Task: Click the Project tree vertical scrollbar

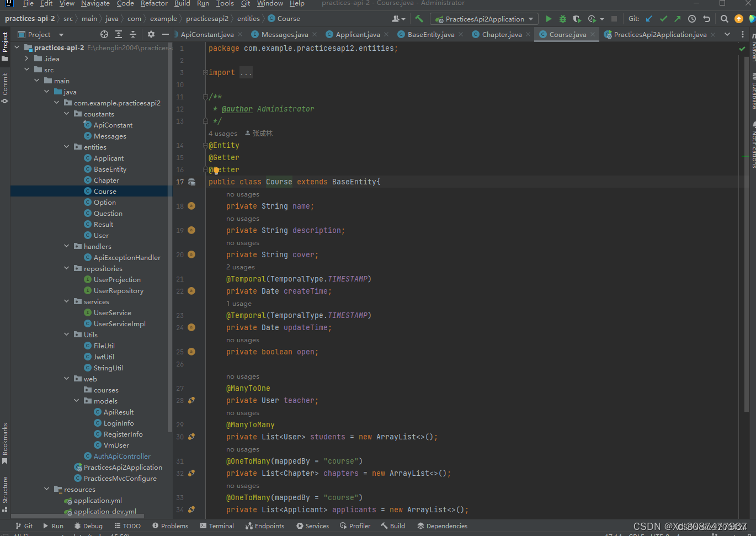Action: point(169,237)
